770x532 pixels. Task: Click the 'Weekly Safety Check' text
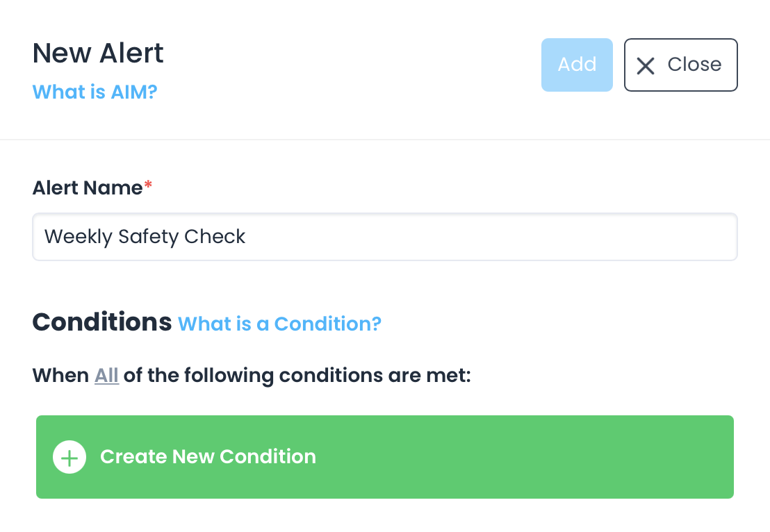click(x=145, y=237)
